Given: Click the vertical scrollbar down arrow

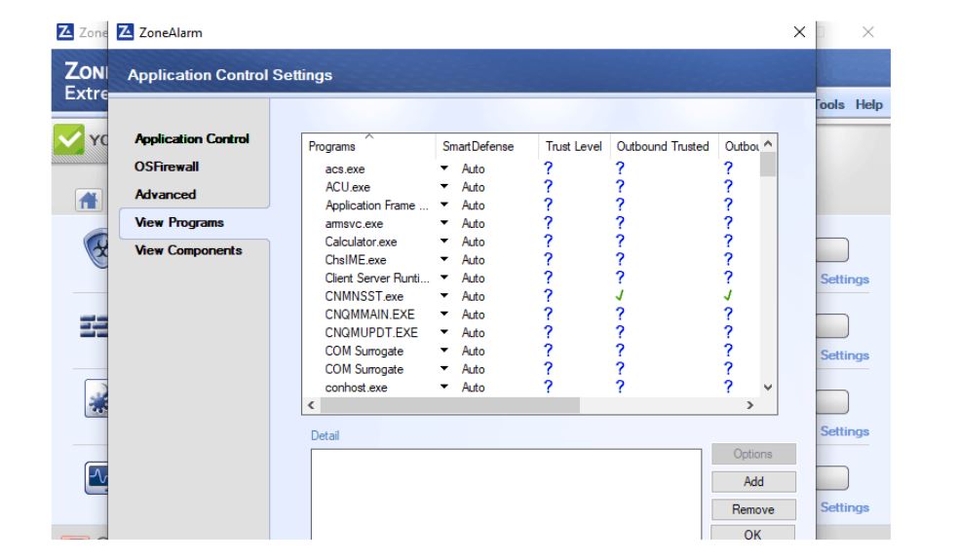Looking at the screenshot, I should tap(768, 388).
